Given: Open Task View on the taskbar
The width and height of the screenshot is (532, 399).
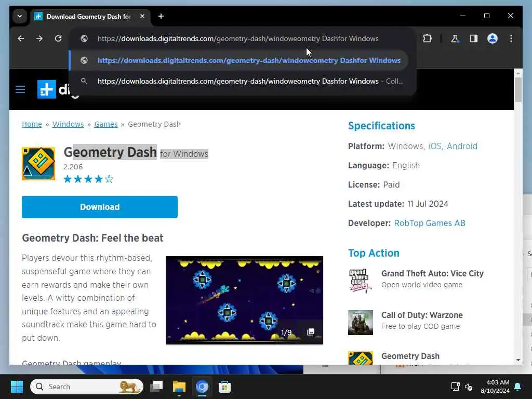Looking at the screenshot, I should click(x=156, y=387).
